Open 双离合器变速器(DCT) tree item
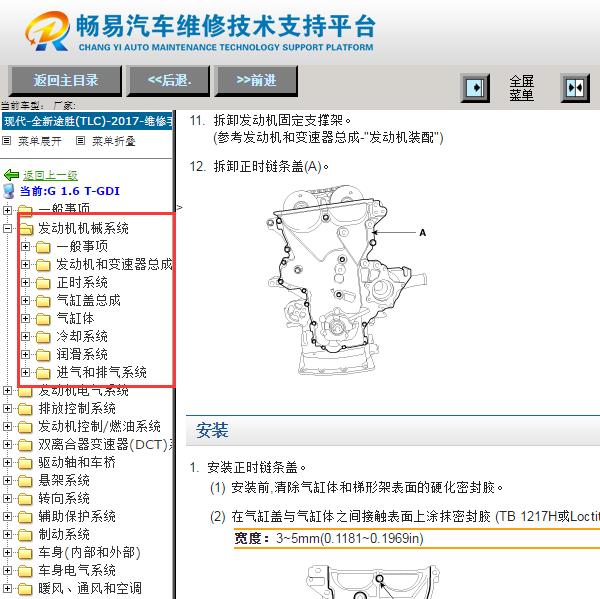This screenshot has width=600, height=599. point(105,444)
